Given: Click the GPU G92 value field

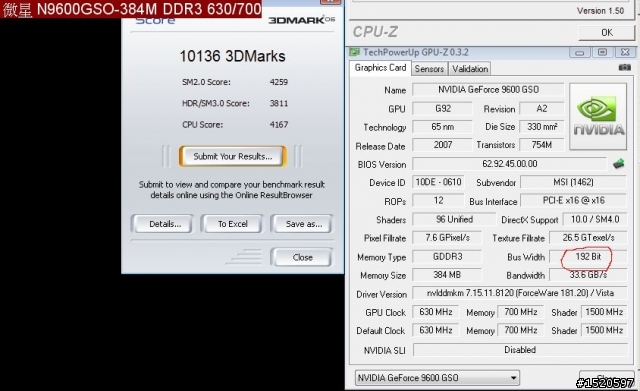Looking at the screenshot, I should (442, 109).
